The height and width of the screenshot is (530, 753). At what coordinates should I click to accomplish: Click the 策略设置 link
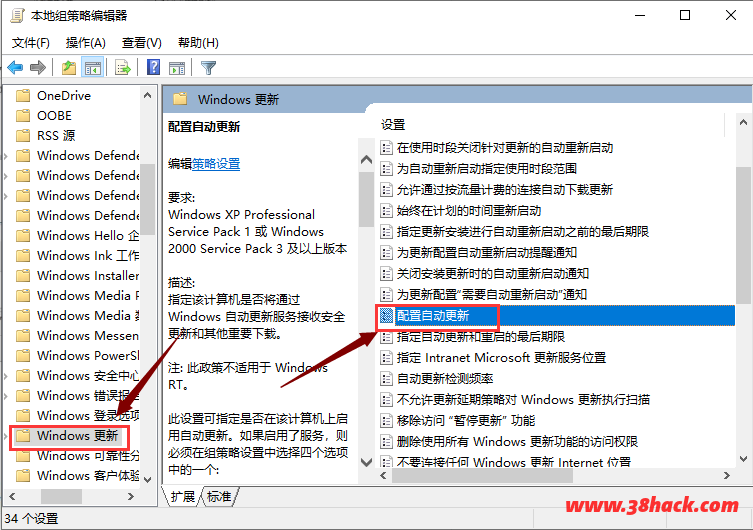[216, 164]
